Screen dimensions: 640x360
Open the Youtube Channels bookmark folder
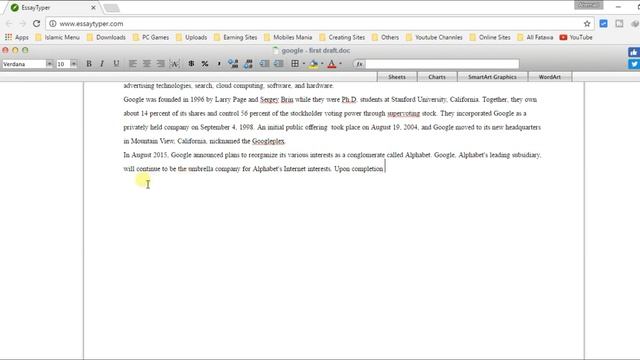pos(434,37)
